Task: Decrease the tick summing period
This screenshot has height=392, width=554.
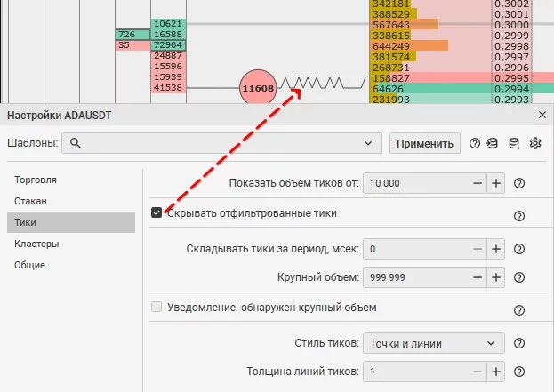Action: (x=478, y=249)
